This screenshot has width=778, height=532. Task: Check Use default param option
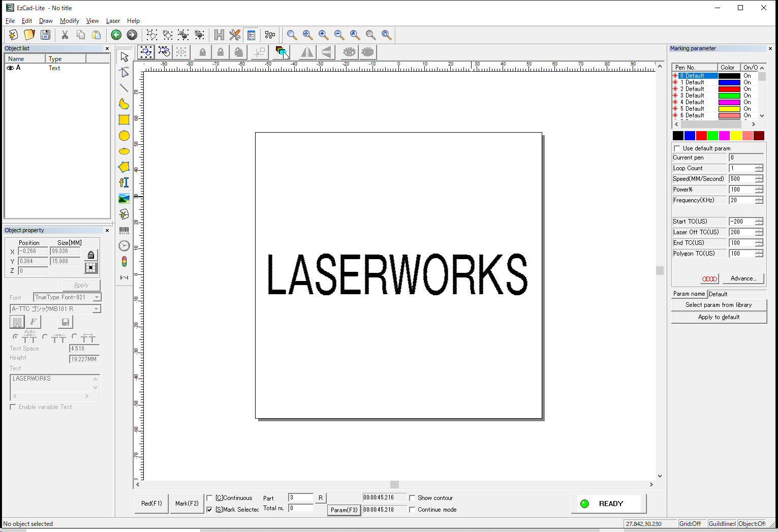[677, 148]
